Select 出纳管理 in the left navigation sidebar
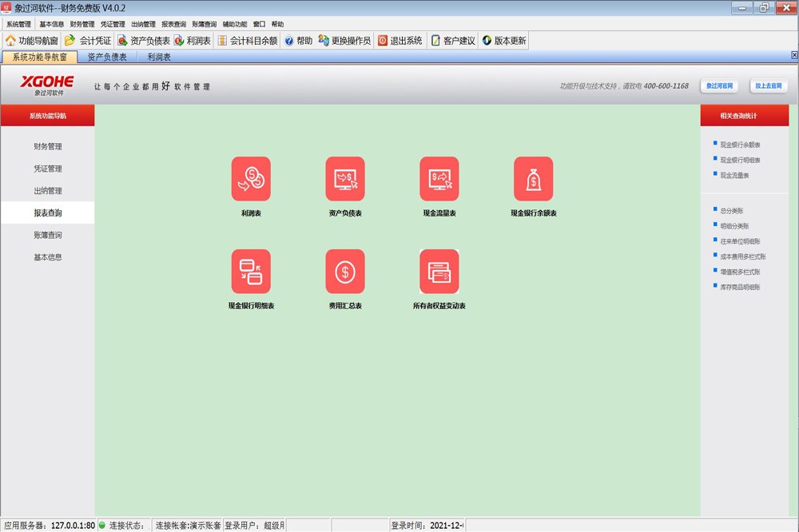This screenshot has width=799, height=532. point(48,191)
